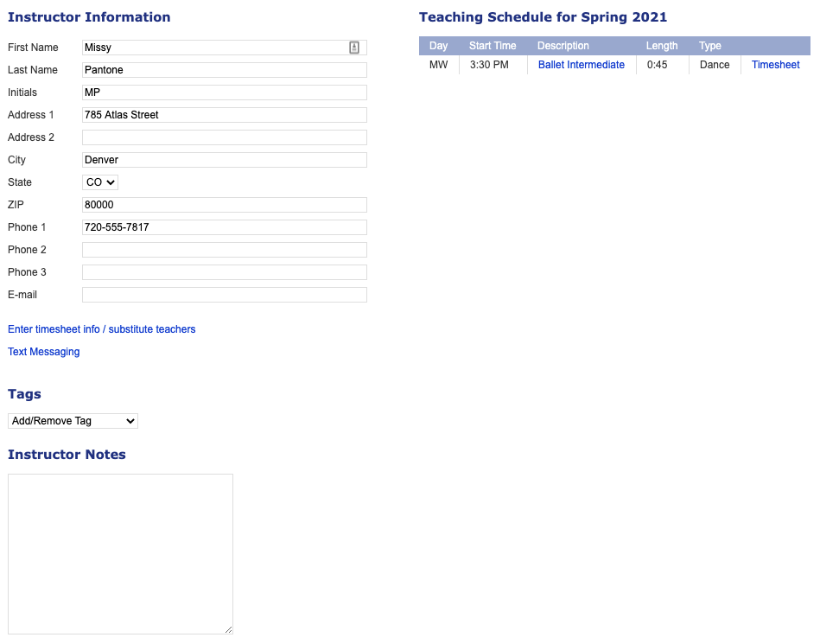Click the ZIP field showing 80000

(x=224, y=205)
